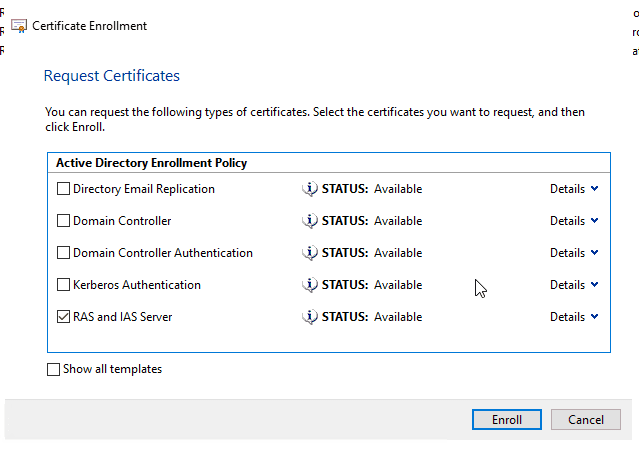Click the info icon for RAS and IAS Server
This screenshot has width=639, height=451.
point(310,317)
